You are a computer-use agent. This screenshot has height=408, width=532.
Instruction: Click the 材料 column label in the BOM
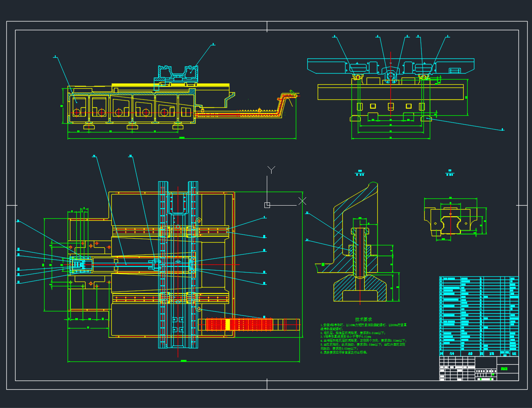[492, 354]
